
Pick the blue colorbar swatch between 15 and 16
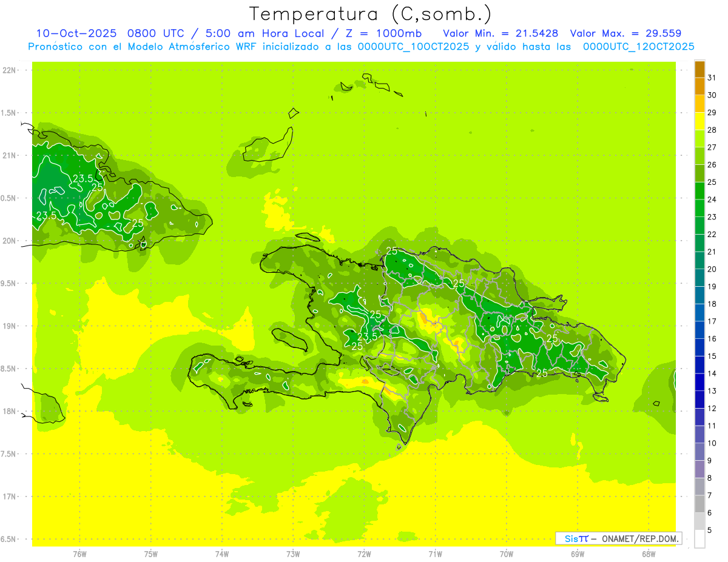(699, 348)
